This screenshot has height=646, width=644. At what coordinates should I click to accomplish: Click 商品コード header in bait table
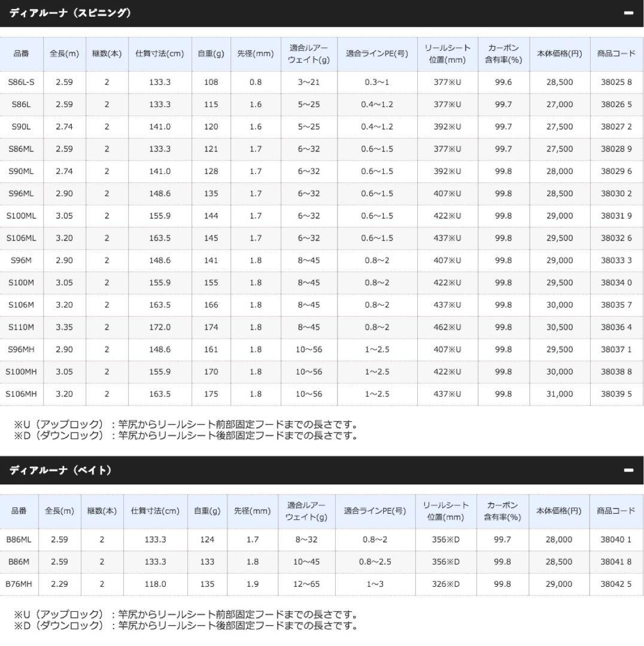click(x=616, y=511)
